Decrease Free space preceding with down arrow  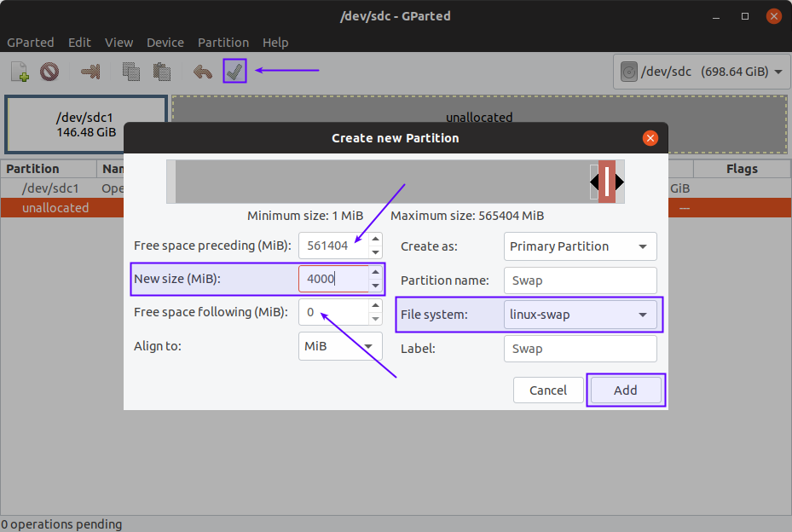click(x=376, y=252)
